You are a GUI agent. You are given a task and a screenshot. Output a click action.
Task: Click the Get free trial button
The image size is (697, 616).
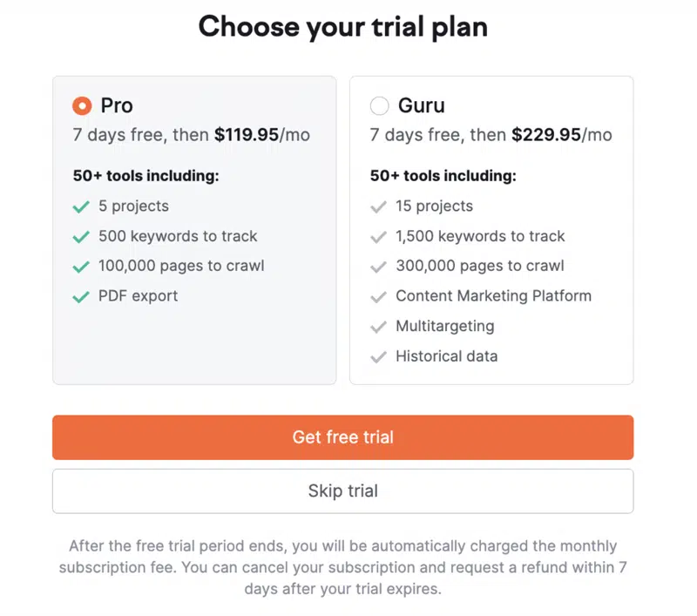[x=342, y=437]
